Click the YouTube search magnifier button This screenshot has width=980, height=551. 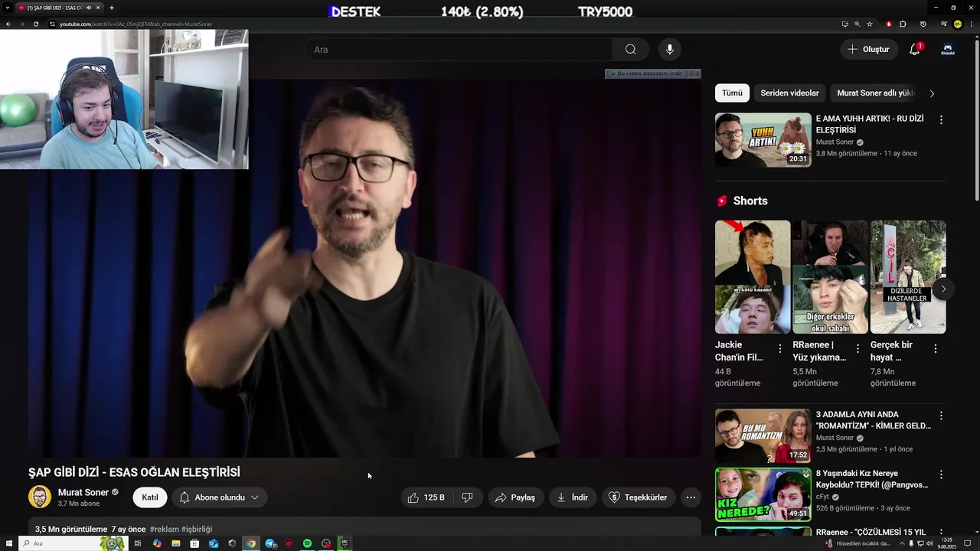tap(630, 50)
